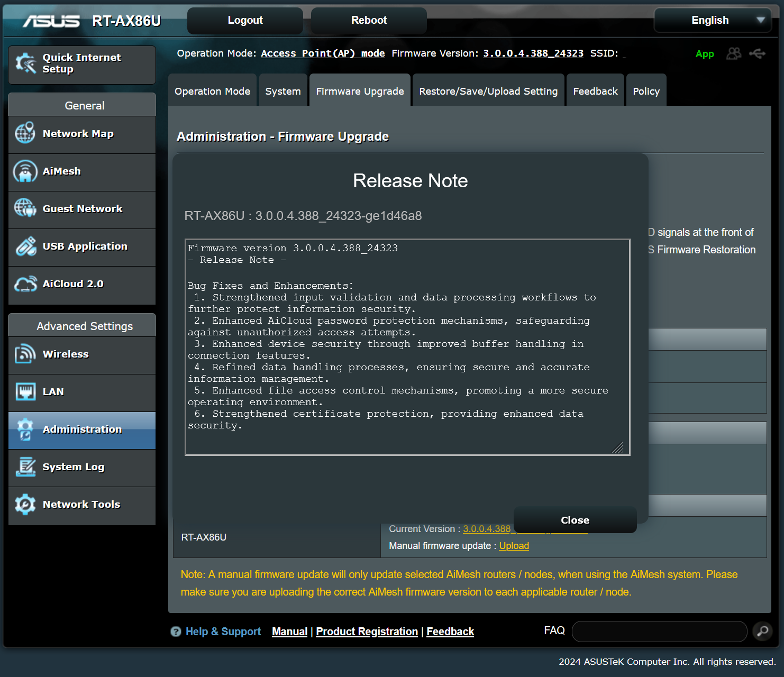Click inside the release note text area
The height and width of the screenshot is (677, 784).
point(407,347)
